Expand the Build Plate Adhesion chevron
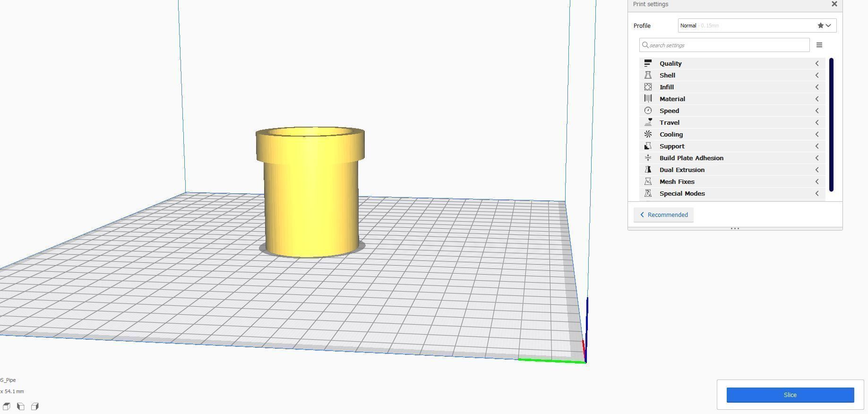Screen dimensions: 868x414 [x=817, y=158]
